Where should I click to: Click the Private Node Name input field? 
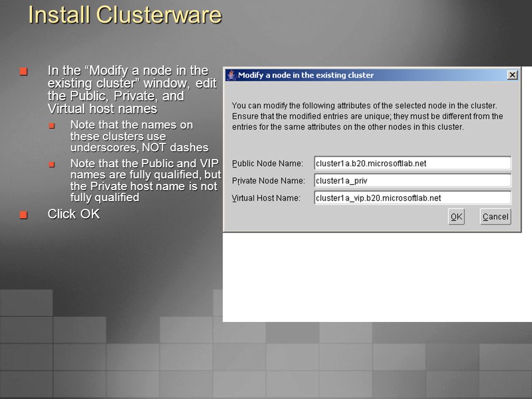tap(412, 181)
